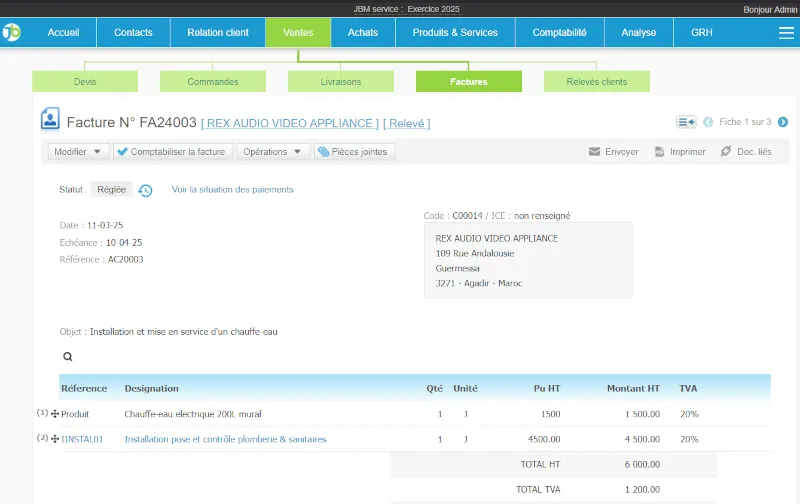Switch to the Devis tab

(x=85, y=81)
